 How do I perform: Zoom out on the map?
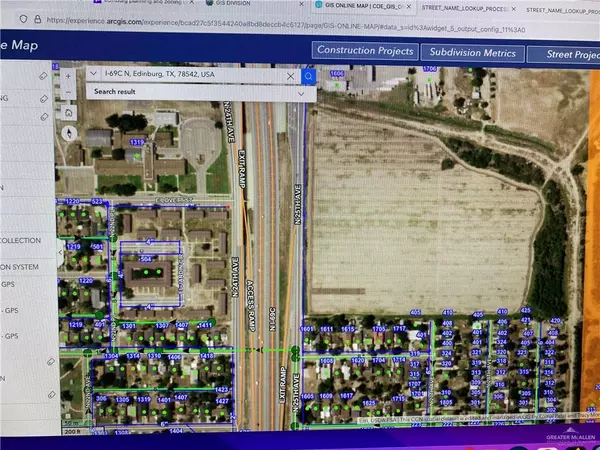(x=68, y=92)
